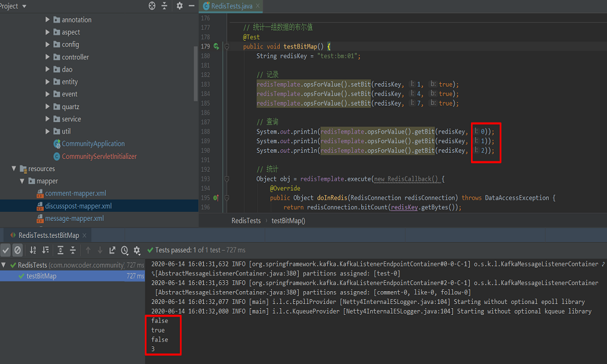Image resolution: width=607 pixels, height=364 pixels.
Task: Click Locate/Select Opened File crosshair icon
Action: tap(152, 6)
